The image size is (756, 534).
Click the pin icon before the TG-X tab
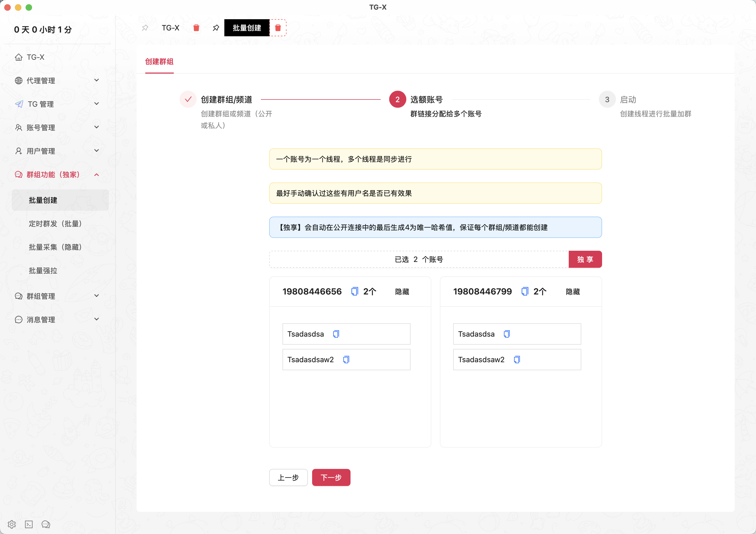click(145, 28)
